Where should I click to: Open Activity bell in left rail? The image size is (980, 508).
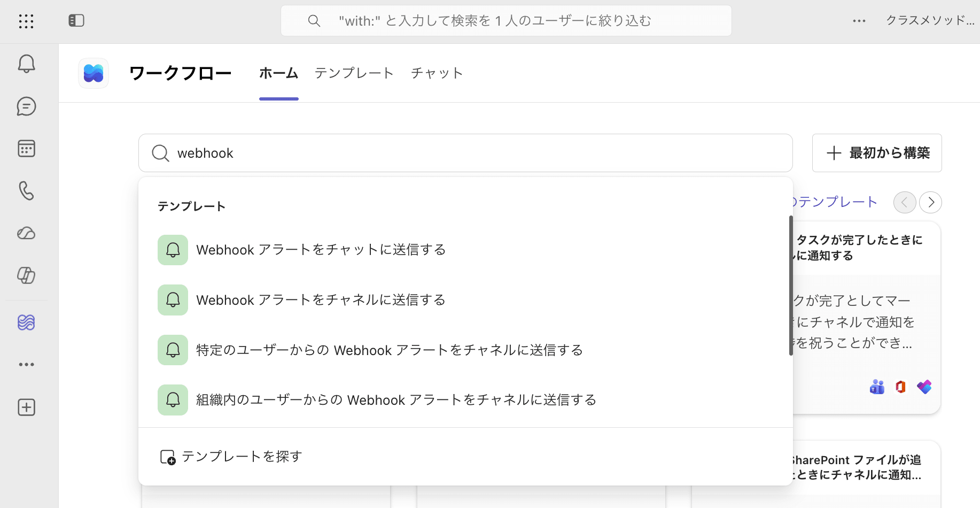click(x=26, y=64)
